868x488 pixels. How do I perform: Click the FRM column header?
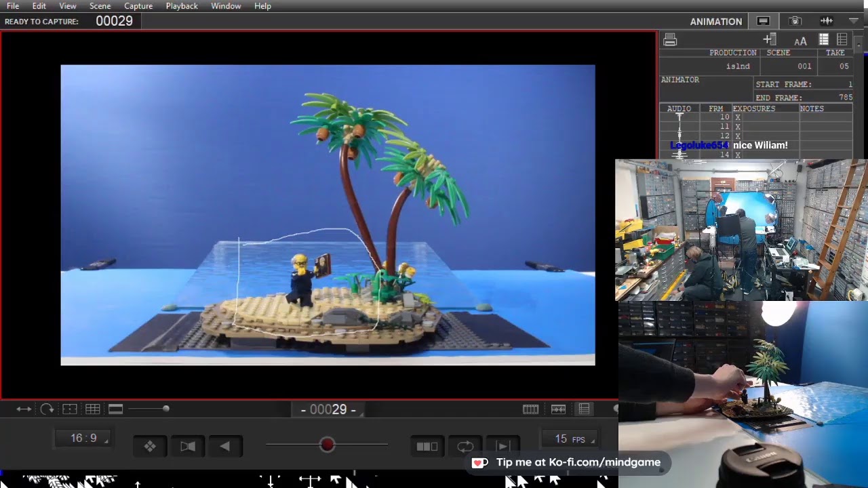click(715, 108)
